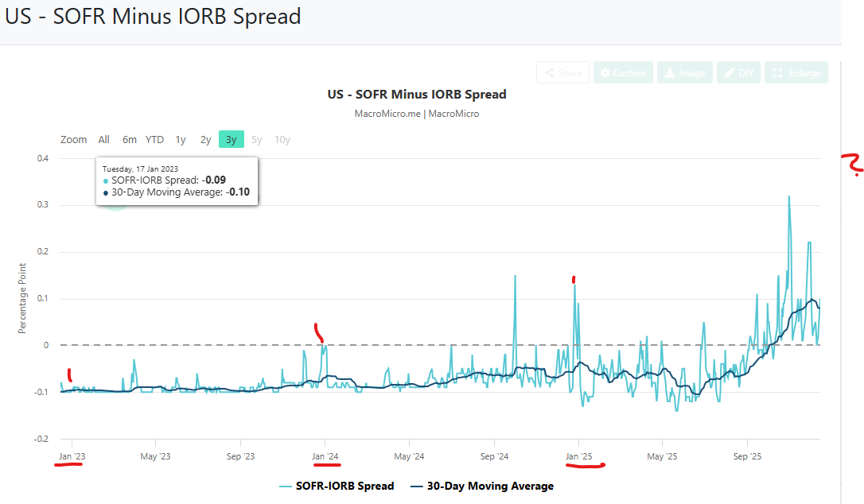The height and width of the screenshot is (504, 864).
Task: Select the 10y zoom range
Action: point(282,140)
